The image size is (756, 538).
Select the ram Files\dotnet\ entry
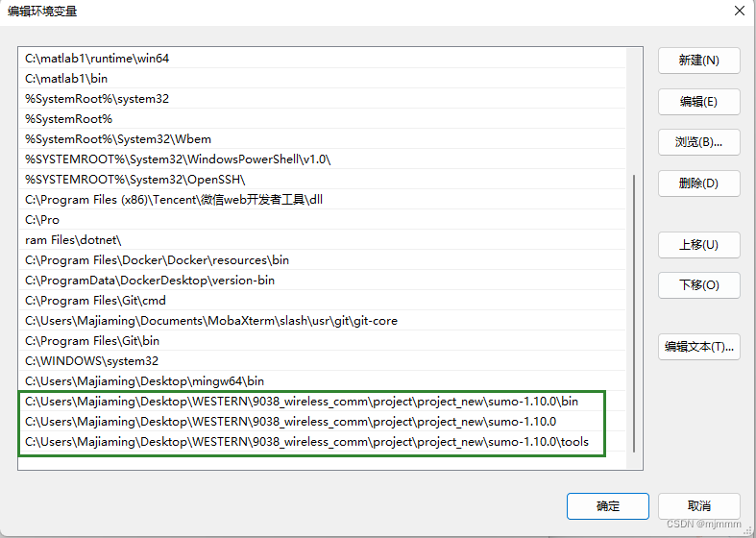click(x=322, y=240)
